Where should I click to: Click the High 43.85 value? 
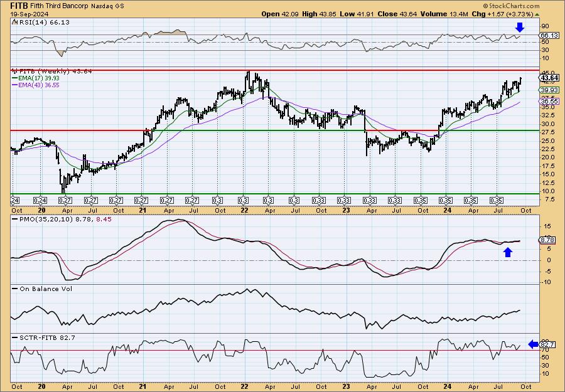[x=319, y=14]
